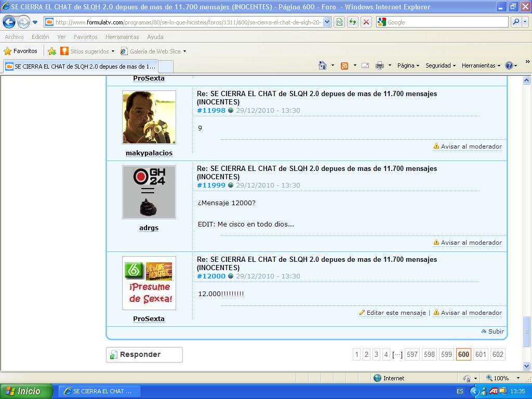
Task: Go to page 601 in pagination
Action: [x=481, y=354]
